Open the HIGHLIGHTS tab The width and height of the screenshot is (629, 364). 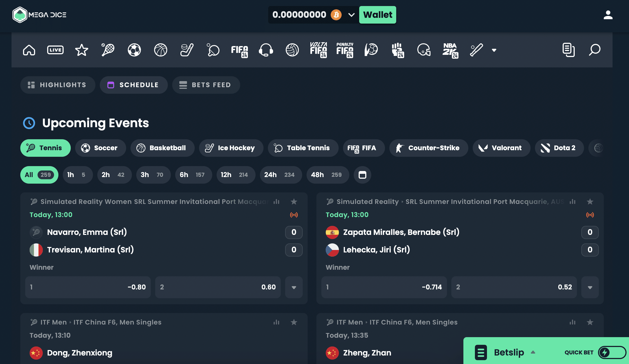(x=57, y=84)
